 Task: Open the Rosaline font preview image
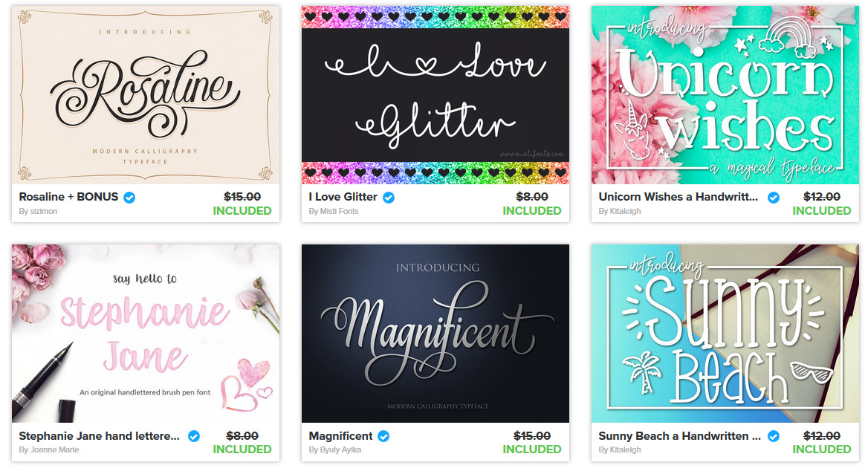(146, 94)
